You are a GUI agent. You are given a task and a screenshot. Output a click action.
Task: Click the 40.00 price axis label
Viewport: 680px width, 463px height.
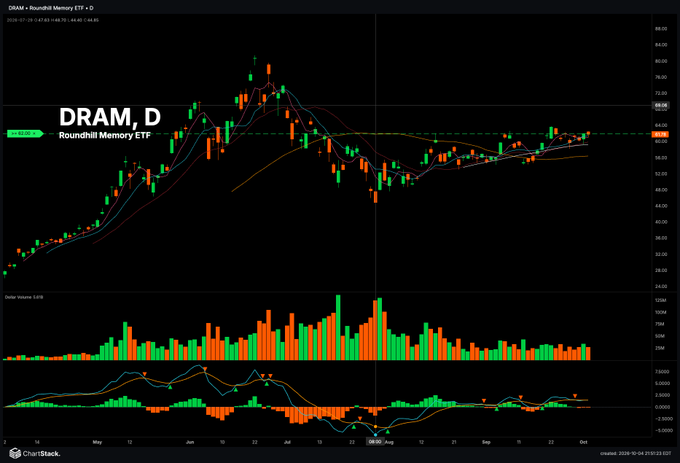[x=661, y=222]
